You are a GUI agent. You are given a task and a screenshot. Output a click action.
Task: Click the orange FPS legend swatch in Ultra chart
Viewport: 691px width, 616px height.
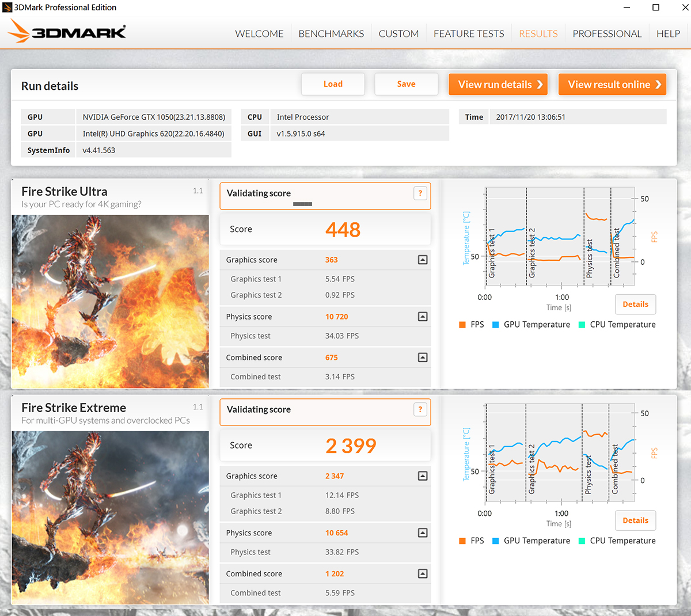(x=462, y=325)
